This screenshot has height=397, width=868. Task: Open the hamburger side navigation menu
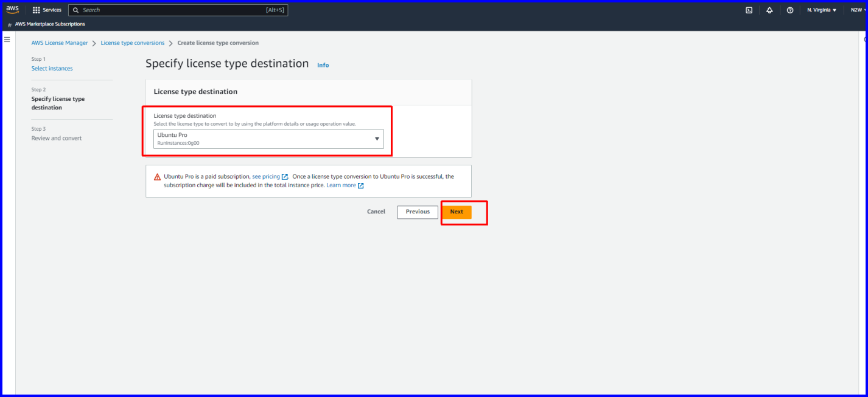pyautogui.click(x=7, y=39)
